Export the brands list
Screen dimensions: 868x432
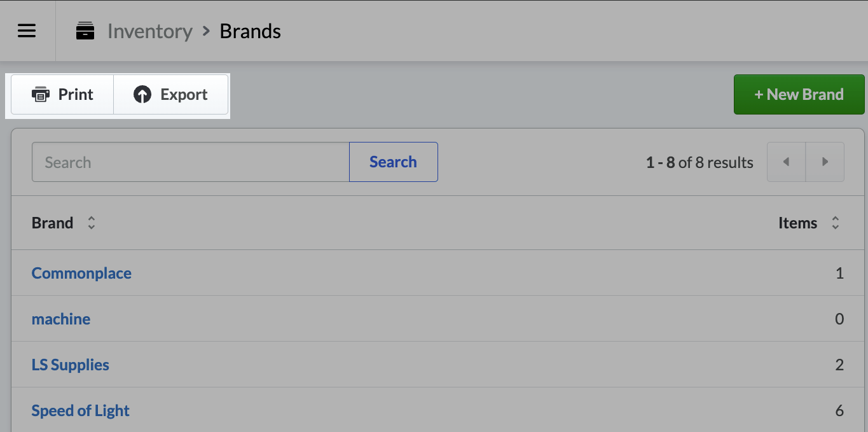(170, 94)
